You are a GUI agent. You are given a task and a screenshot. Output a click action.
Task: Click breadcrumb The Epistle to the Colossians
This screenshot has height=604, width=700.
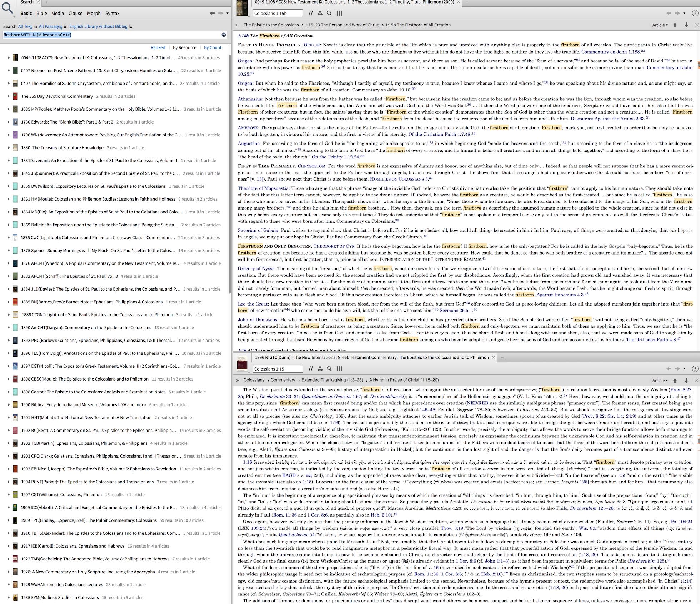[x=271, y=25]
